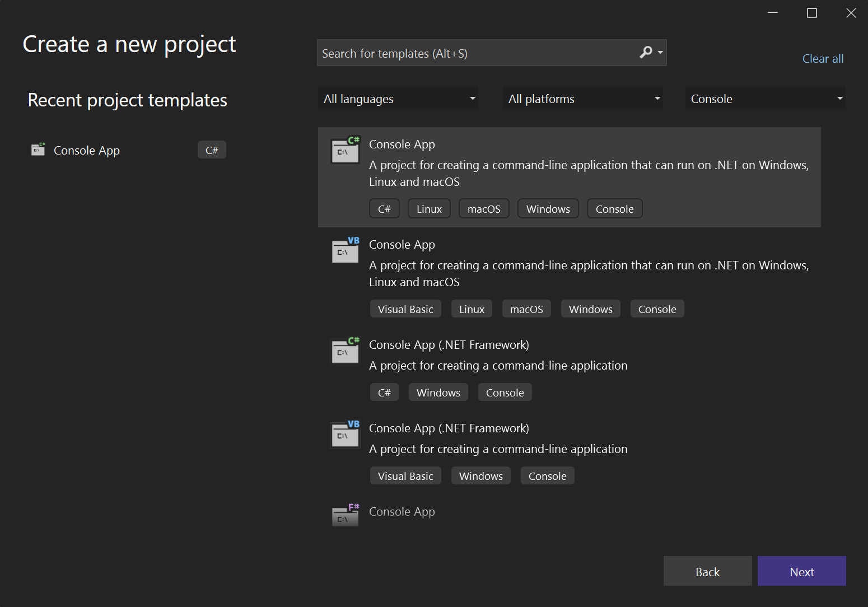Click the macOS tag on the VB Console App
The width and height of the screenshot is (868, 607).
pos(526,309)
